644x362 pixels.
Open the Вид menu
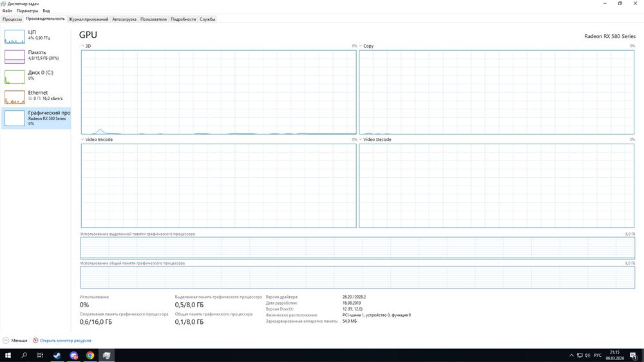pyautogui.click(x=46, y=11)
